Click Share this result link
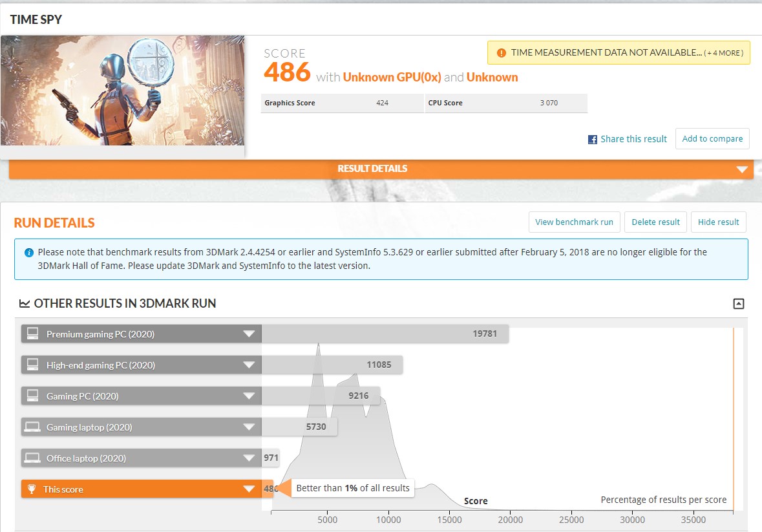The image size is (762, 532). 633,139
